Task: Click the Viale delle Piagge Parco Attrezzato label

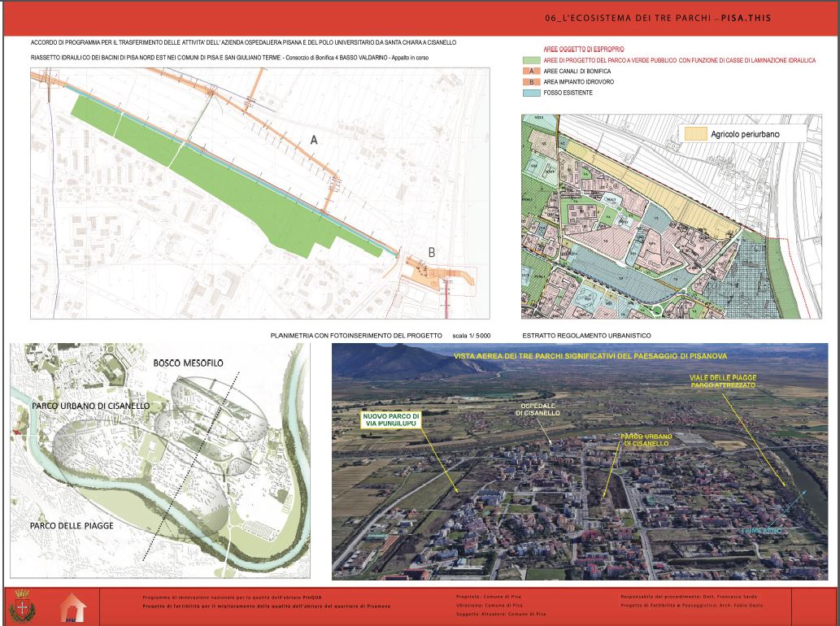Action: 724,381
